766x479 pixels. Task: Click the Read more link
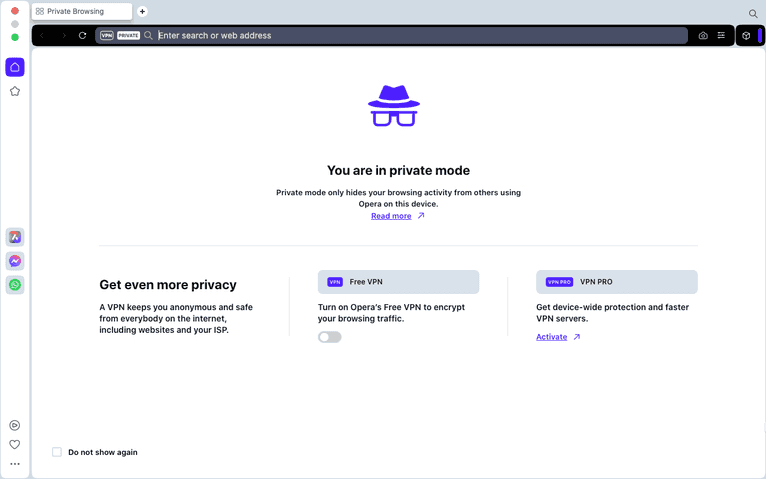point(391,216)
